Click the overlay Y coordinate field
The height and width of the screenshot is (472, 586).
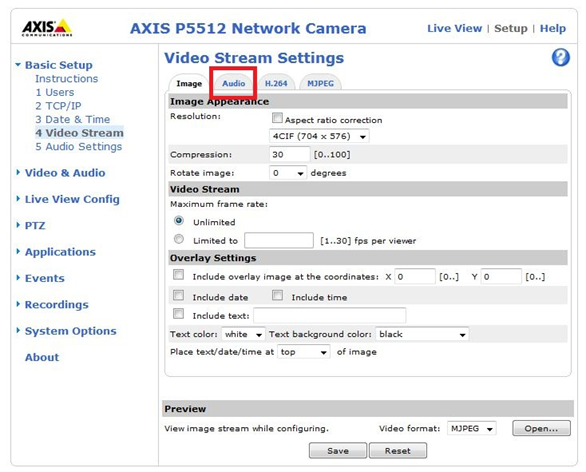click(x=501, y=277)
